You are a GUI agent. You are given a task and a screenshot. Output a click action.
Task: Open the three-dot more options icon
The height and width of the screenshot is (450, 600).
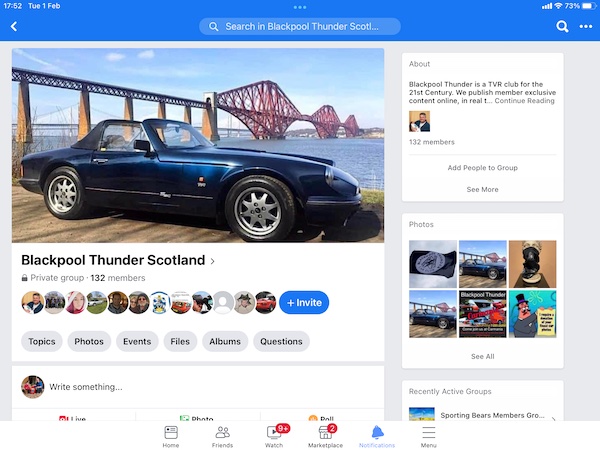(586, 26)
